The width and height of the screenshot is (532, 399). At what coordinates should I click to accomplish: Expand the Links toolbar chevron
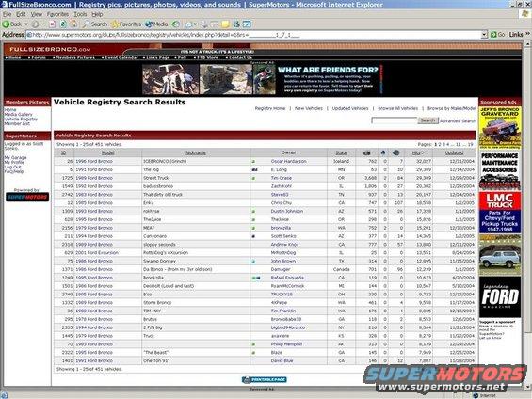coord(527,34)
